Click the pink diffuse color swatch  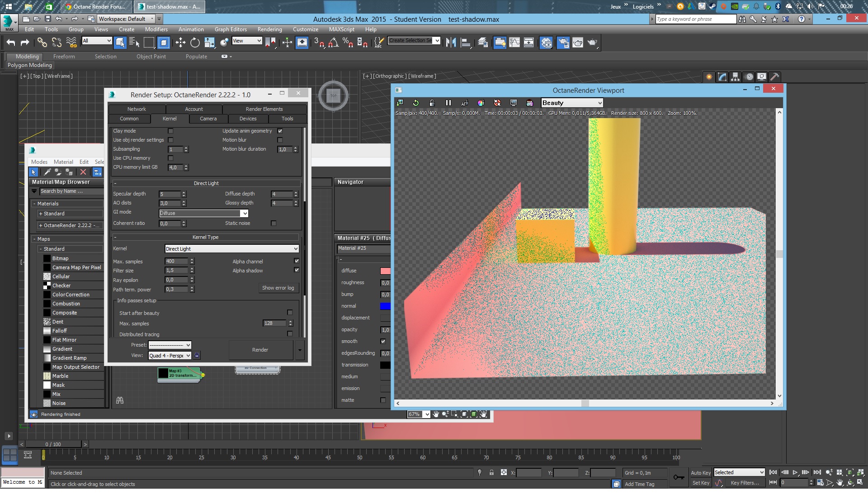385,271
